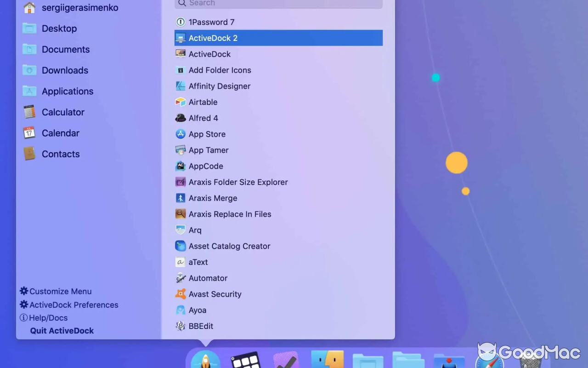
Task: Open Alfred 4 from the applications list
Action: [204, 118]
